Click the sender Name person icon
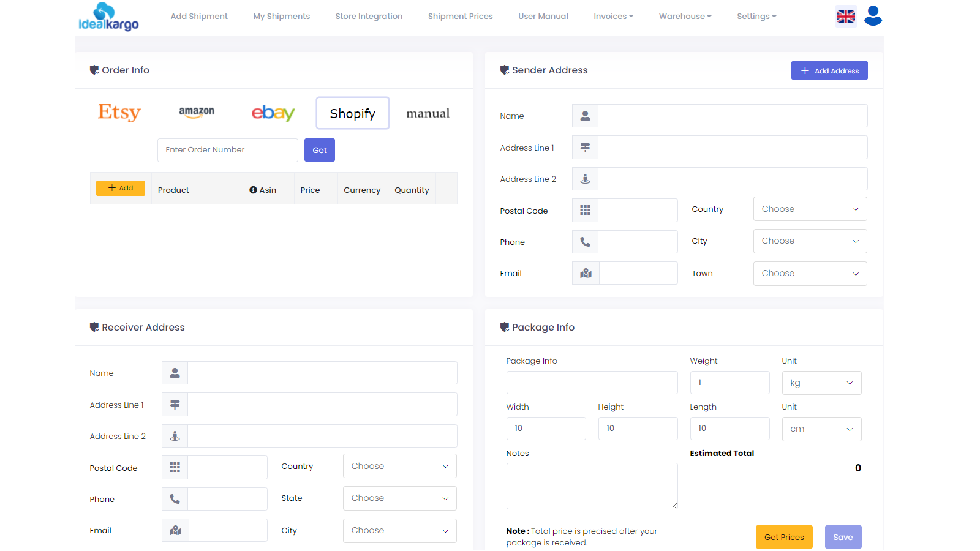980x551 pixels. 585,116
